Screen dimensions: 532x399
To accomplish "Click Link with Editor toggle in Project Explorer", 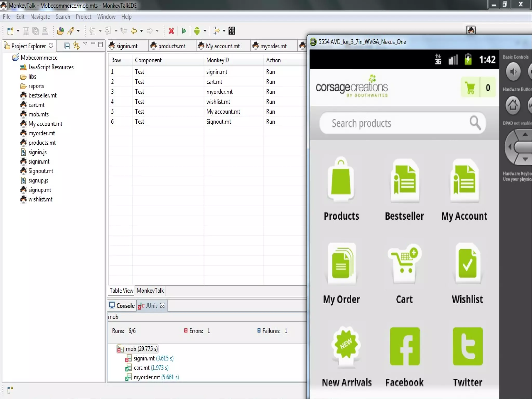I will [76, 46].
